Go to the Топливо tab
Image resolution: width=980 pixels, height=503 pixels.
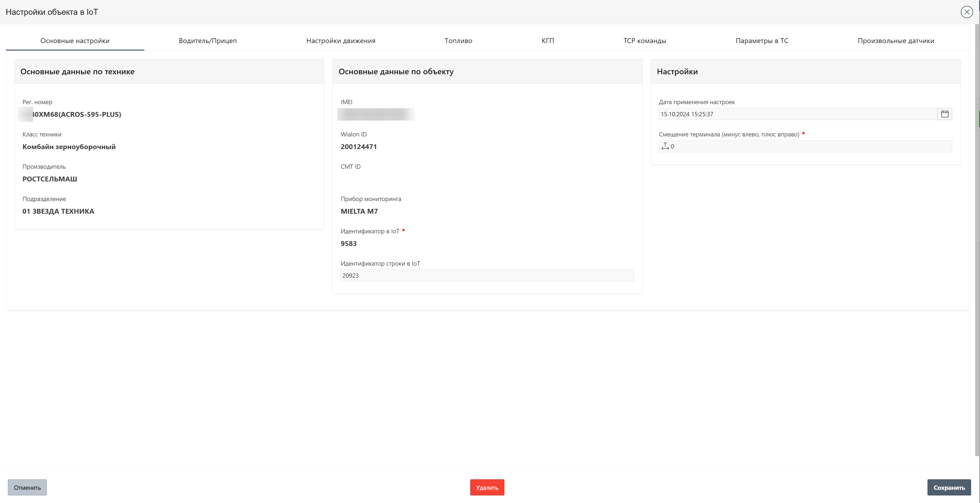tap(458, 41)
